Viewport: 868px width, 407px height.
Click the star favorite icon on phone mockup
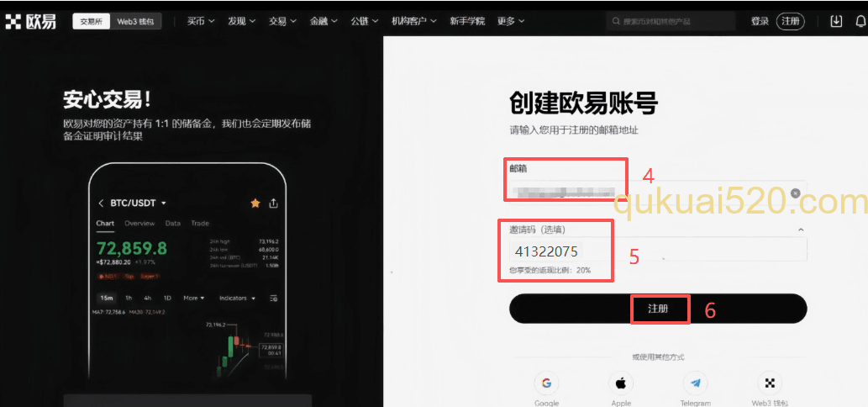pyautogui.click(x=255, y=203)
